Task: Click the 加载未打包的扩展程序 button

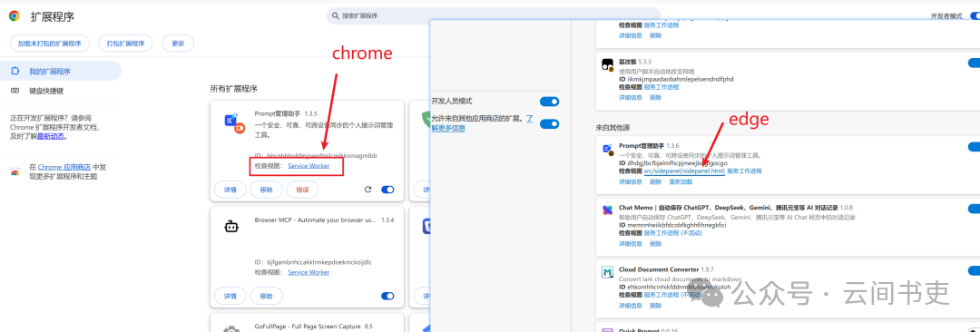Action: pyautogui.click(x=50, y=44)
